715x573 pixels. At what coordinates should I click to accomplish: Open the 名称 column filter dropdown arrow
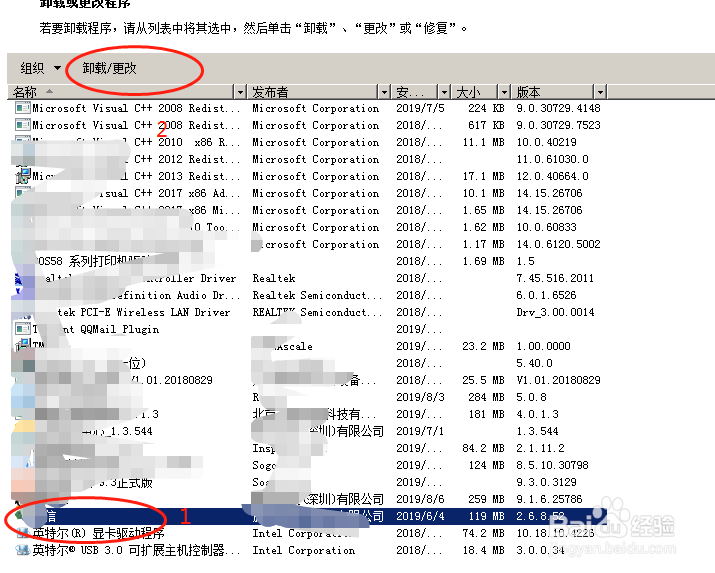[x=240, y=93]
